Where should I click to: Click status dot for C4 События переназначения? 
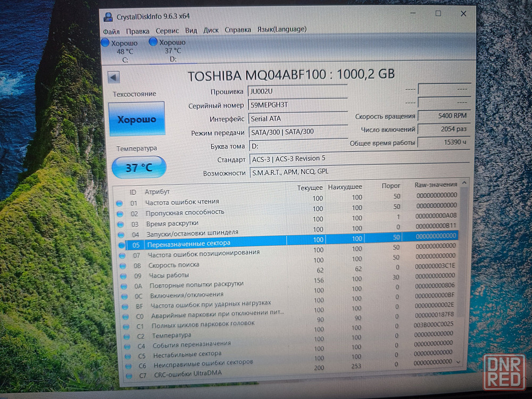point(128,347)
